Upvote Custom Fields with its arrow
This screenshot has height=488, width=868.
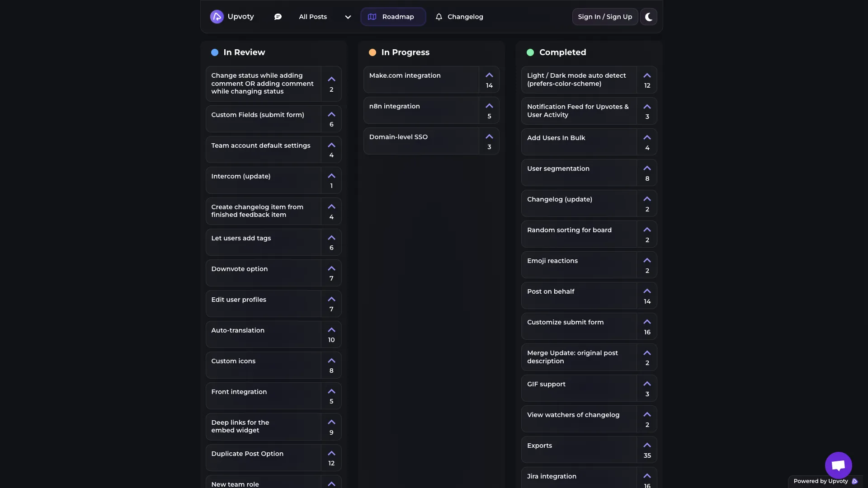click(x=331, y=115)
